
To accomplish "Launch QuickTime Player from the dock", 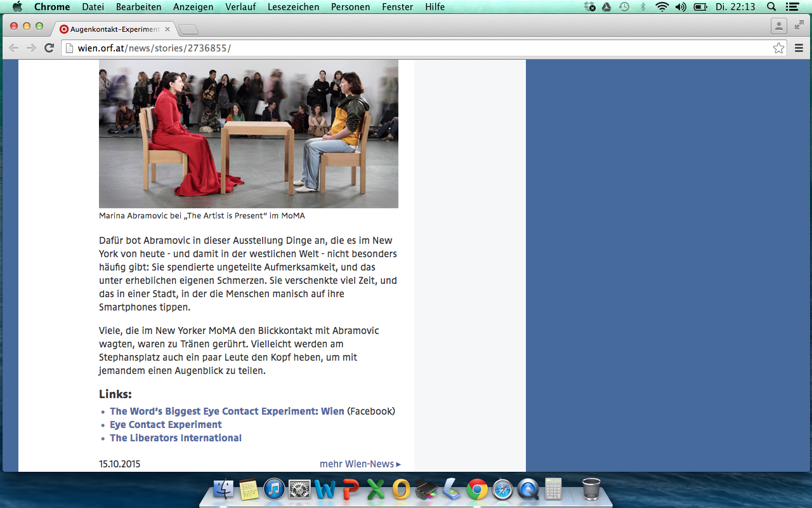I will 528,490.
